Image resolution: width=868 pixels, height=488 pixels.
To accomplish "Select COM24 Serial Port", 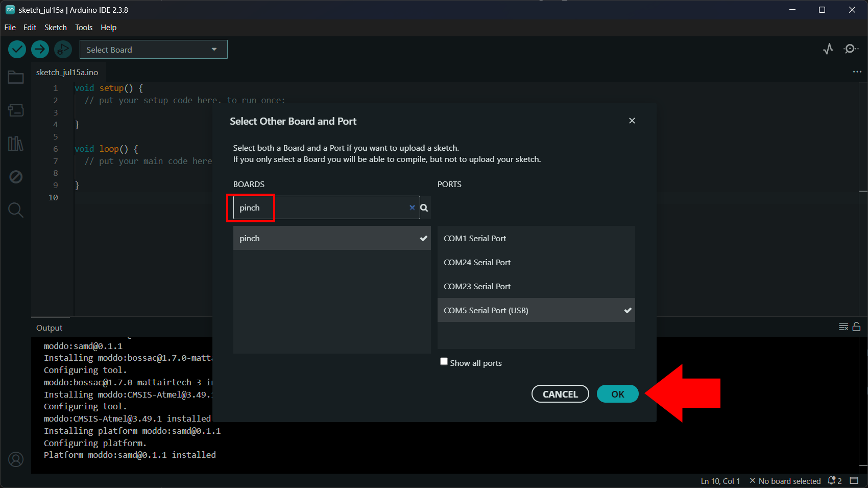I will tap(536, 262).
